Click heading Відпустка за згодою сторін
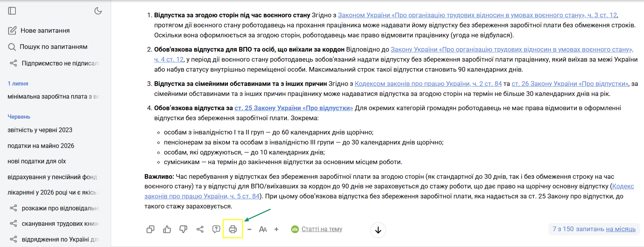 click(x=232, y=15)
